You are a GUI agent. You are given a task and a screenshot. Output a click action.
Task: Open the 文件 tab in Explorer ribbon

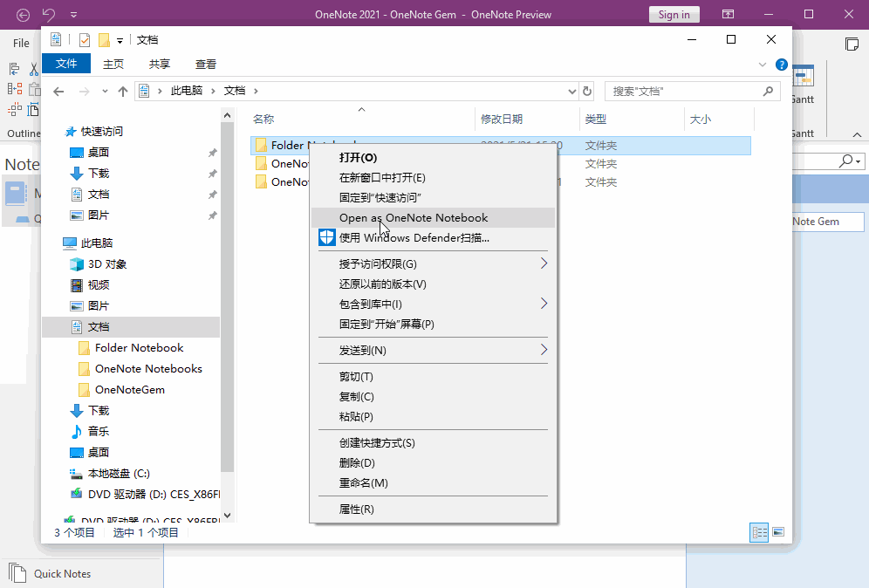pos(66,64)
